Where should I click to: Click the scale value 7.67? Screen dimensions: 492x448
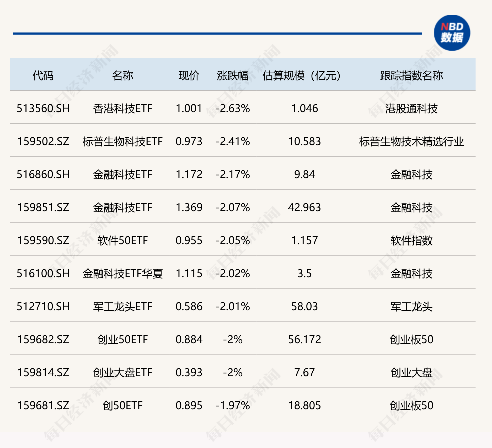(304, 373)
